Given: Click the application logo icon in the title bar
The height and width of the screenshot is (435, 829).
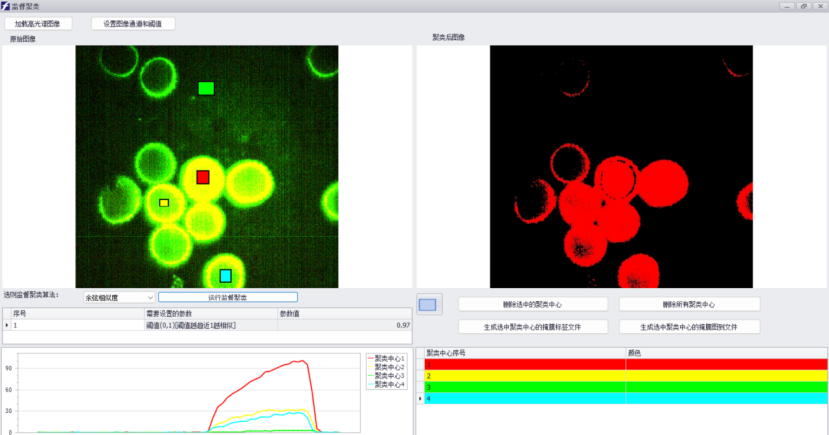Looking at the screenshot, I should [6, 6].
